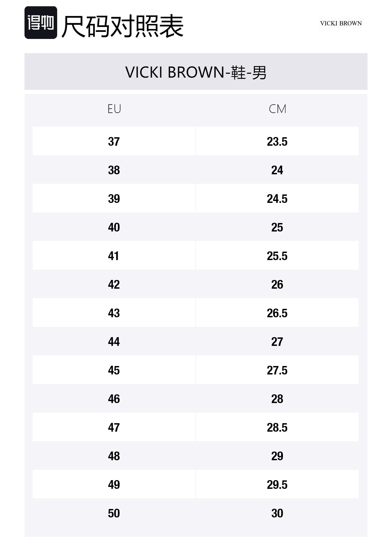Click the VICKI BROWN brand logo
Viewport: 392px width, 558px height.
tap(341, 23)
